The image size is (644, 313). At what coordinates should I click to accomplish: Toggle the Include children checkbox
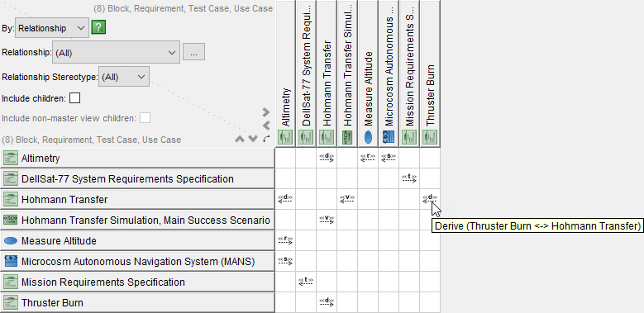[74, 98]
